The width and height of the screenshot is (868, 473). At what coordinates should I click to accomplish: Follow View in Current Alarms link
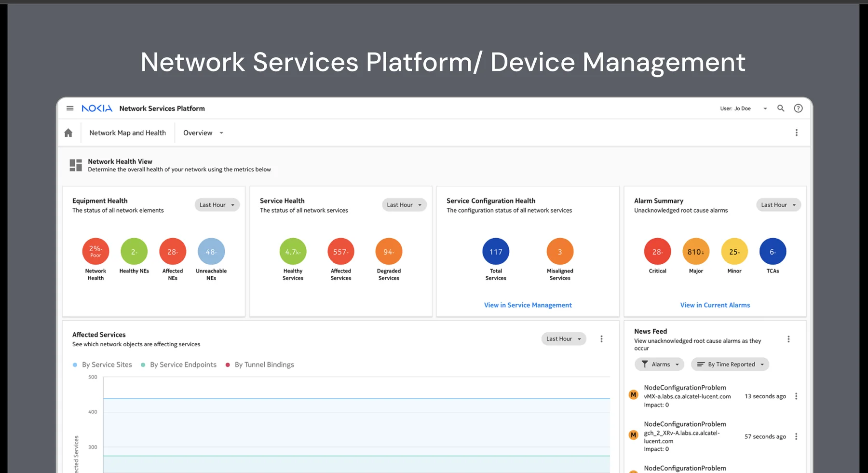[715, 305]
